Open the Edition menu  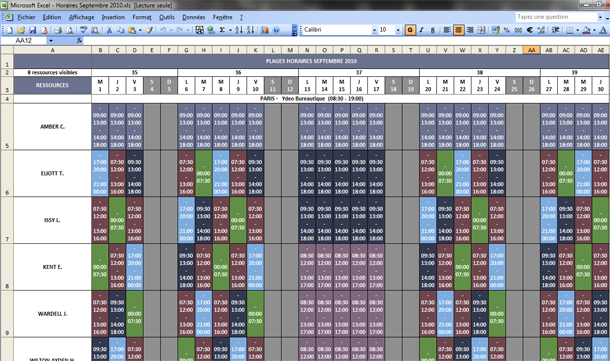tap(52, 17)
